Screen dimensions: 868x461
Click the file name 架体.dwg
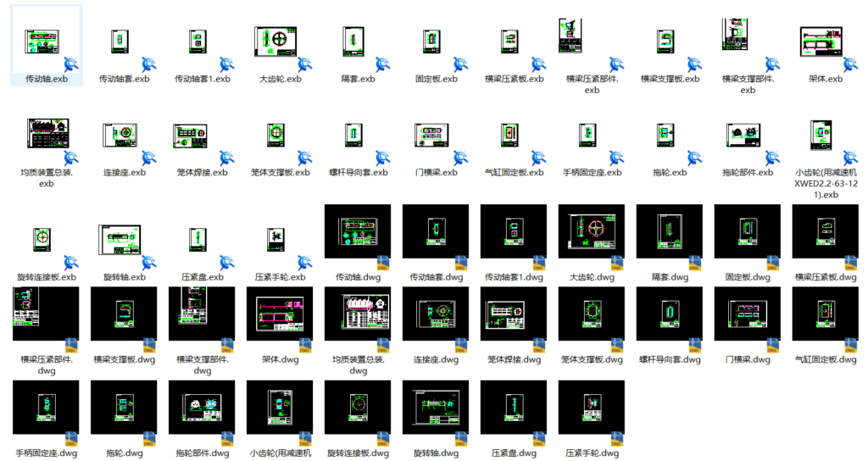(280, 359)
